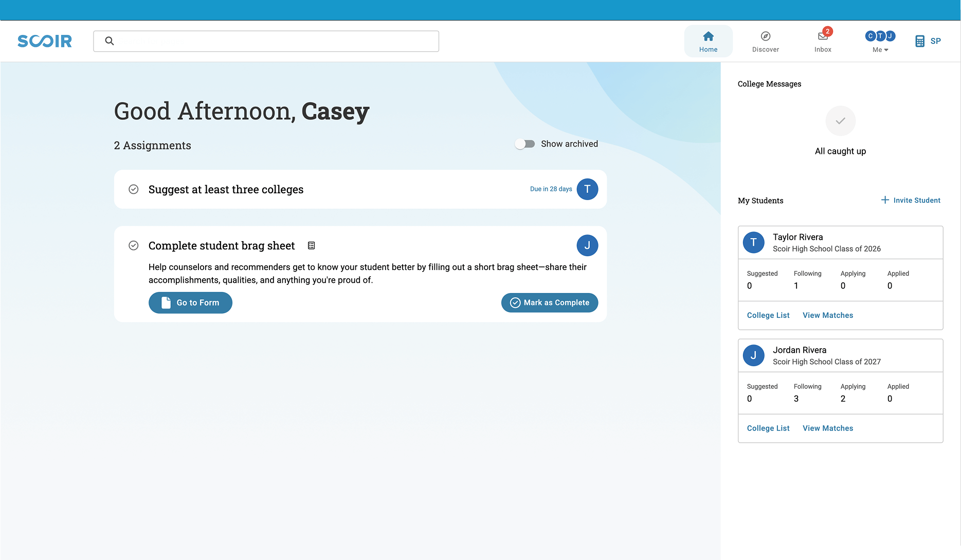Open Taylor Rivera's College List

point(768,315)
